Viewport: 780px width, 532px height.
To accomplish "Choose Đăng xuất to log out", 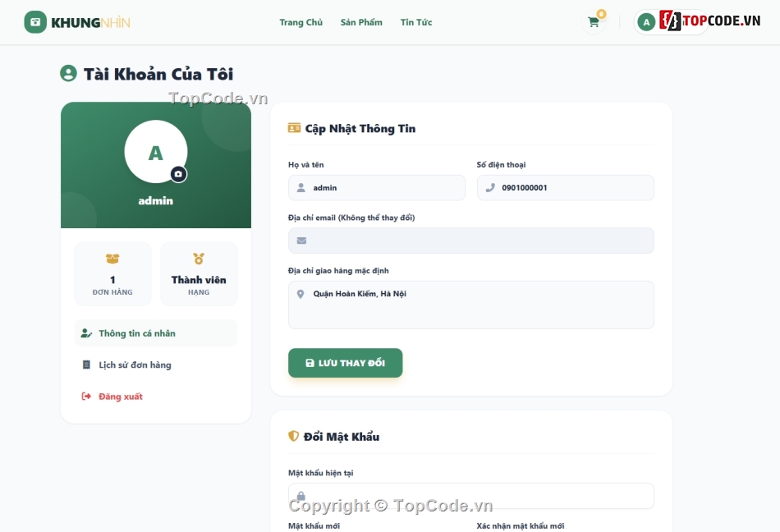I will [156, 397].
